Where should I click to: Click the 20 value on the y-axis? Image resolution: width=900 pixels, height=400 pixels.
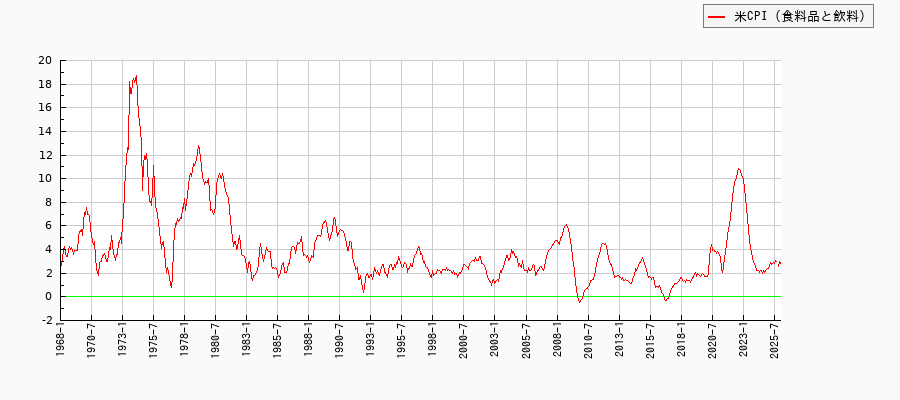tap(45, 60)
